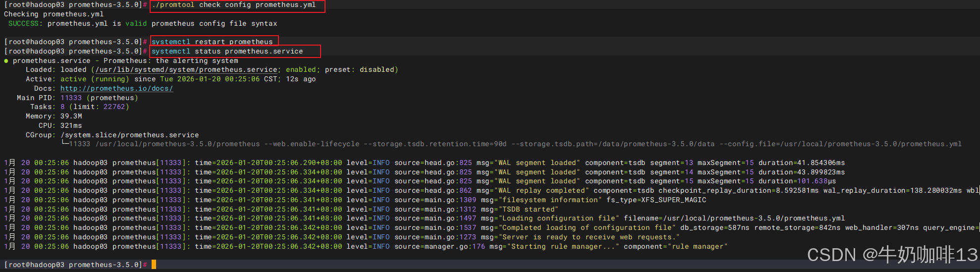Click the 'SUCCESS:' text in the promtool output
The height and width of the screenshot is (272, 980).
coord(25,23)
